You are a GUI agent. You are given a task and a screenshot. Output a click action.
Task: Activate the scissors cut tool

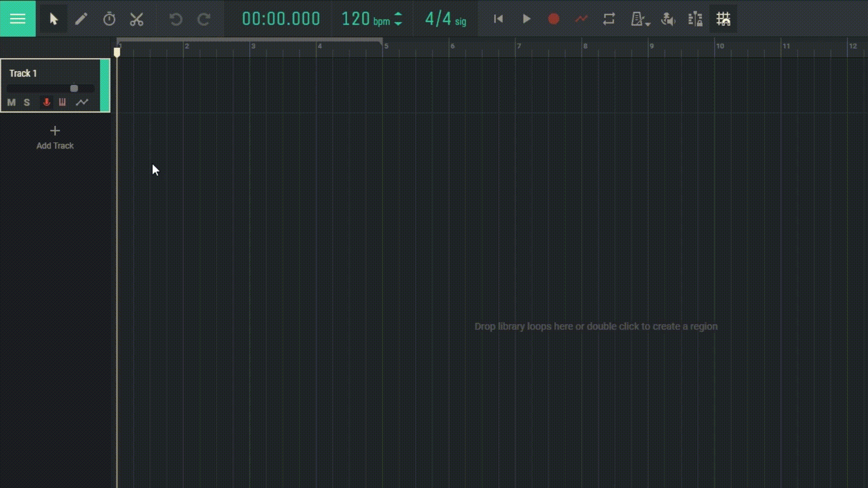point(137,19)
